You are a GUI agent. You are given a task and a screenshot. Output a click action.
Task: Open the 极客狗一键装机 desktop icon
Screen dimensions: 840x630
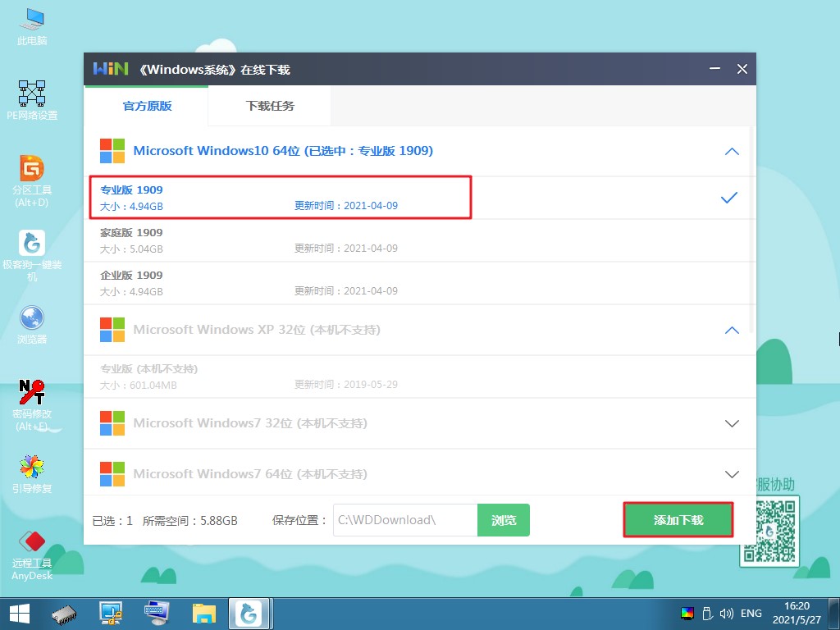point(32,256)
